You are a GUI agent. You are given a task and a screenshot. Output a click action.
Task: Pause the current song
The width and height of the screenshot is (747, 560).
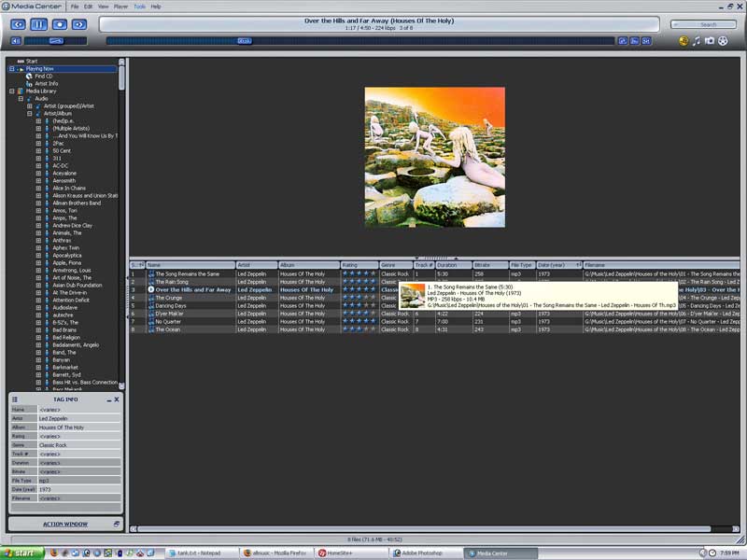pyautogui.click(x=39, y=24)
